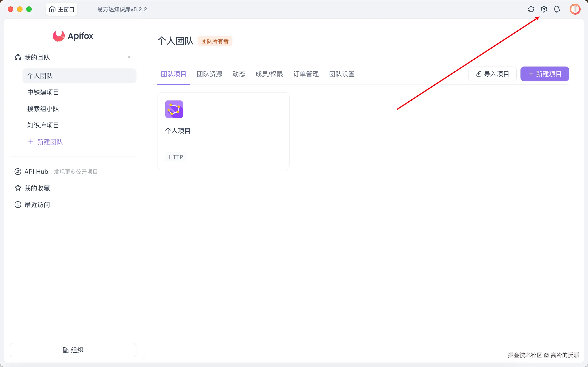Click the 新建项目 button
This screenshot has width=588, height=367.
545,74
